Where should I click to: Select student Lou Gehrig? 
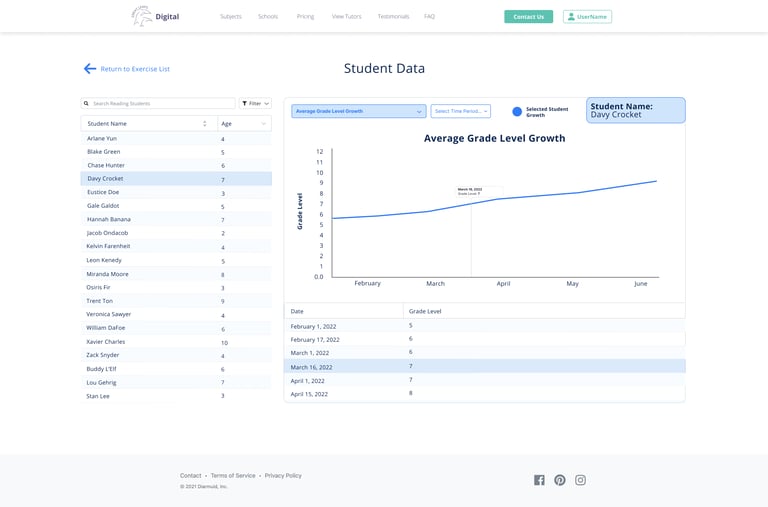pyautogui.click(x=176, y=383)
